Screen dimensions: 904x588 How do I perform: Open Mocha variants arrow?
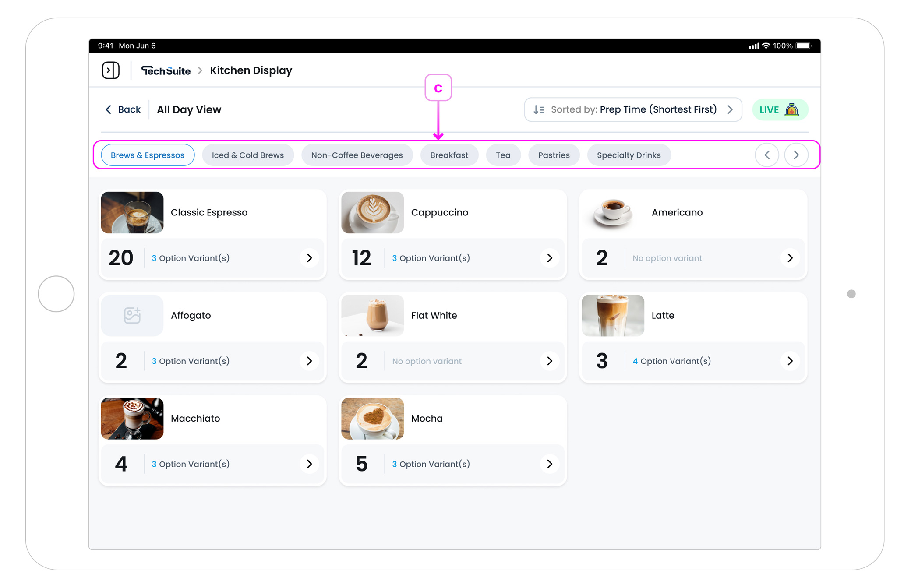pyautogui.click(x=549, y=464)
